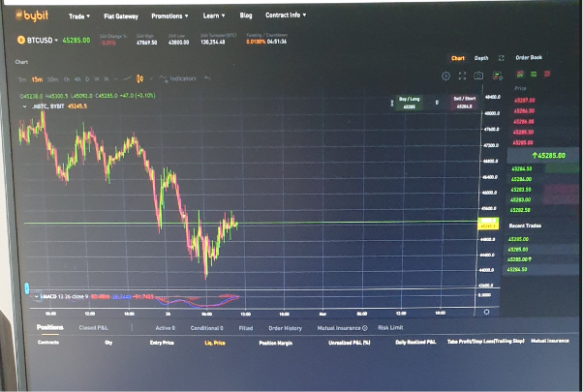Click the 45282.50 bid price row
The width and height of the screenshot is (583, 392).
520,210
